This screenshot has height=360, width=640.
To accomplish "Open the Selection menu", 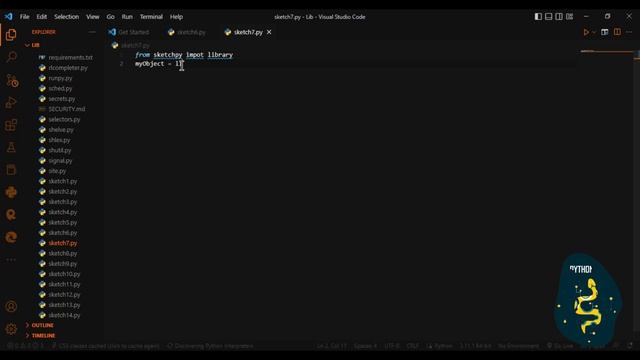I will coord(67,17).
